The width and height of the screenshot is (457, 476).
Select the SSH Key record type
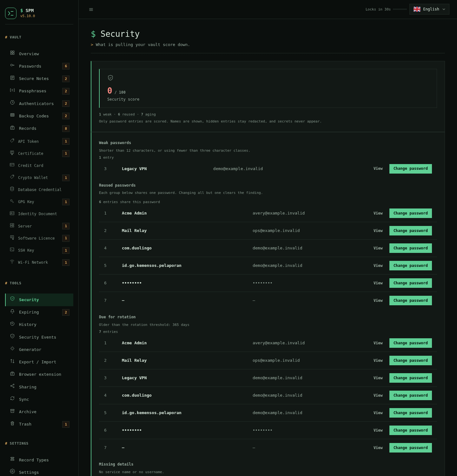[39, 250]
